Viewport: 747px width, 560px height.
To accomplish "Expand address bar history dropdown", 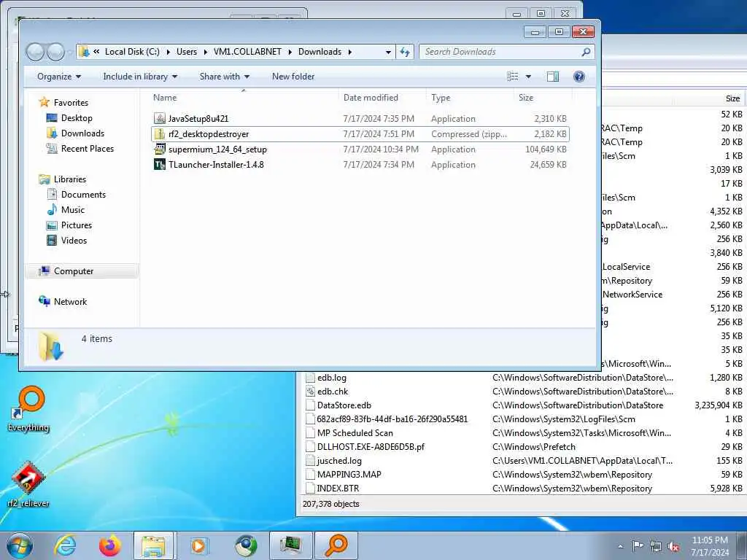I will [x=388, y=52].
